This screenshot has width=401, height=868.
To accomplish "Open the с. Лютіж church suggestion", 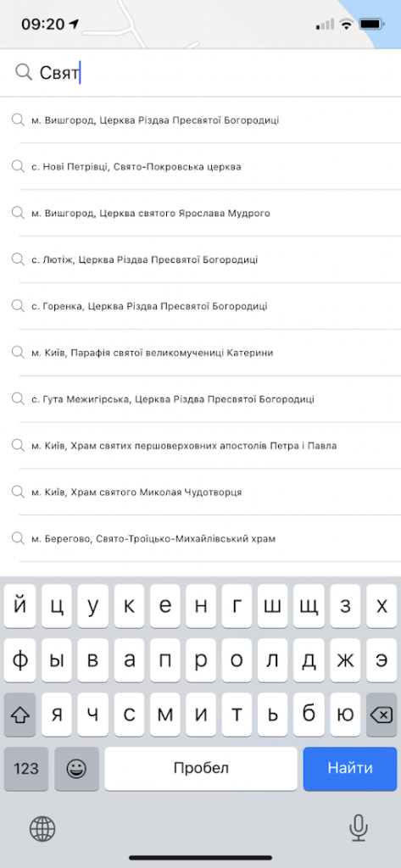I will [x=200, y=259].
